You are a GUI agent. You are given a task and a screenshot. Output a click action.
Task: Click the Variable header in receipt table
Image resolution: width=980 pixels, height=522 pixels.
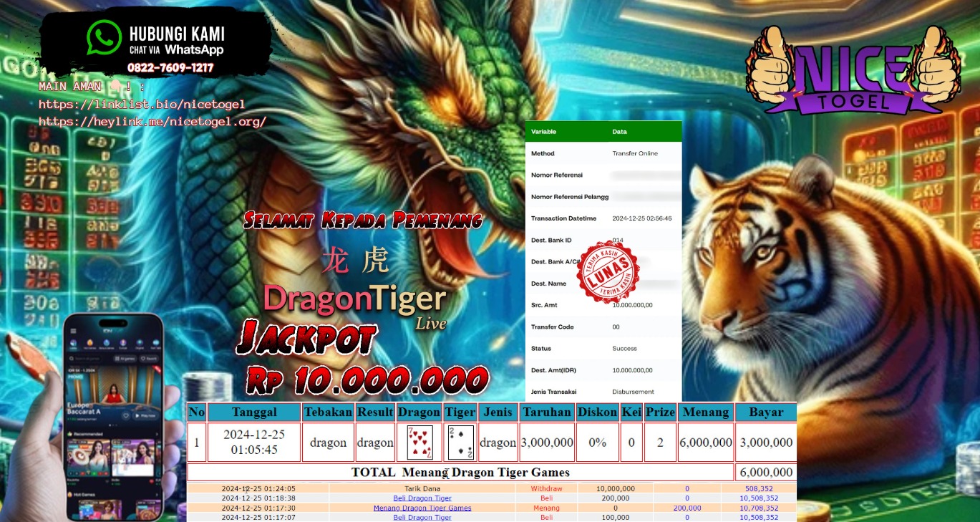[x=544, y=132]
